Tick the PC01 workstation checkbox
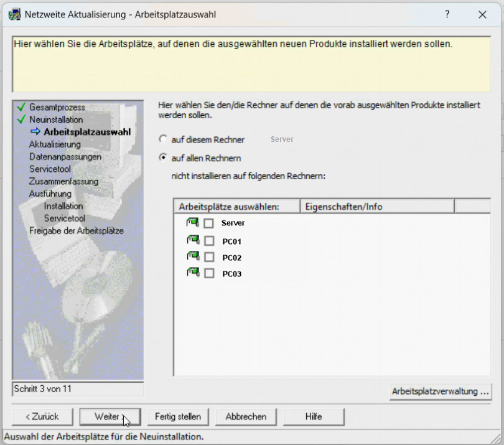504x445 pixels. [x=208, y=241]
